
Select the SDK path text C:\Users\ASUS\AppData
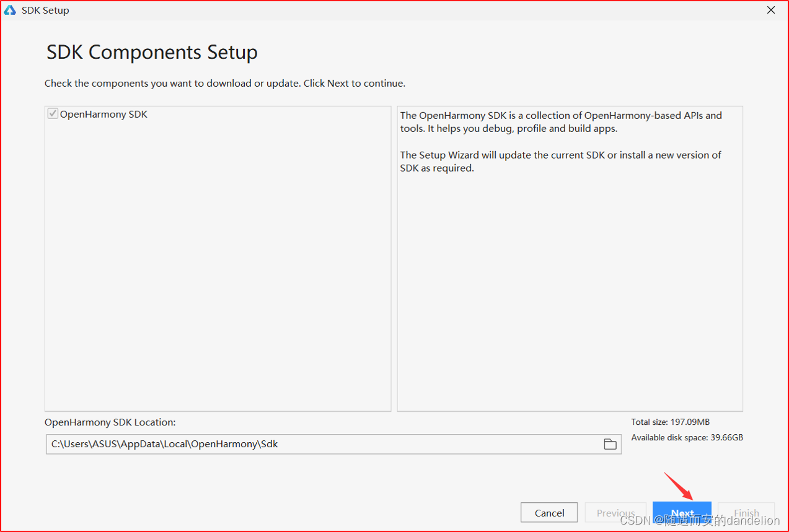click(164, 444)
